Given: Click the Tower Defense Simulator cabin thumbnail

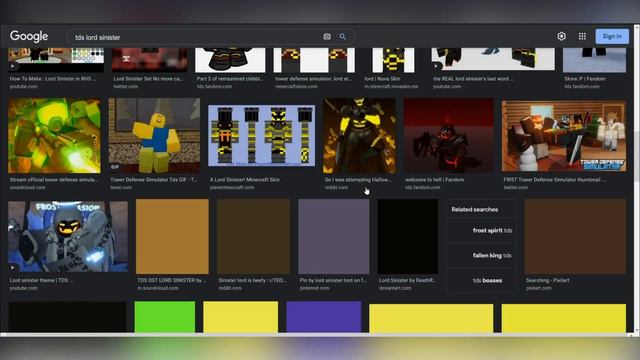Looking at the screenshot, I should [564, 136].
